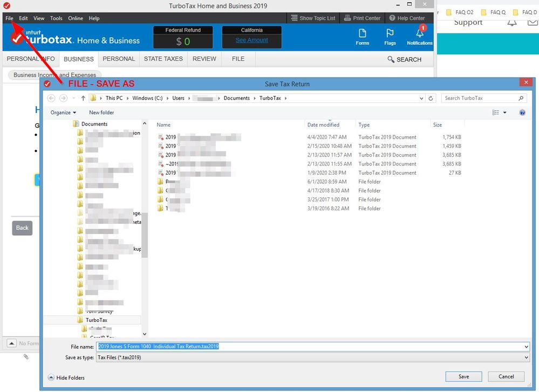Click the California See Amount link
This screenshot has width=539, height=392.
click(x=251, y=40)
